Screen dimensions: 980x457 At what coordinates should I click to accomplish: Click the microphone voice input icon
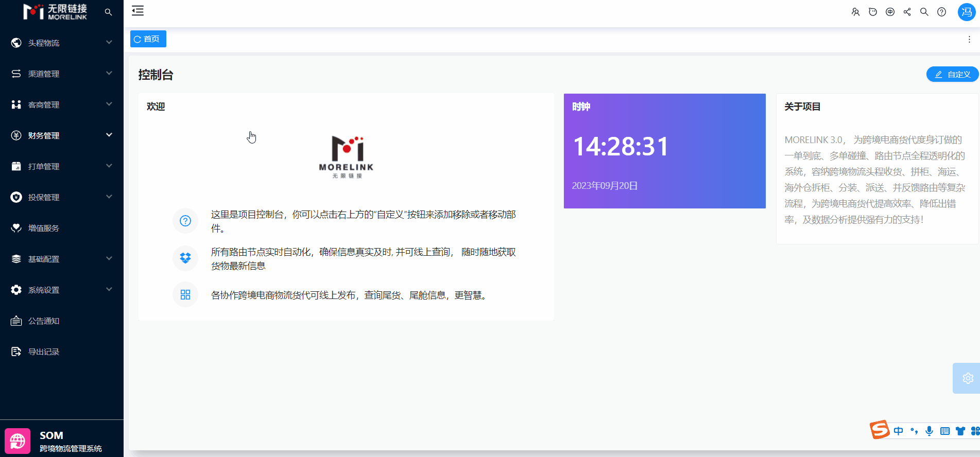(929, 431)
